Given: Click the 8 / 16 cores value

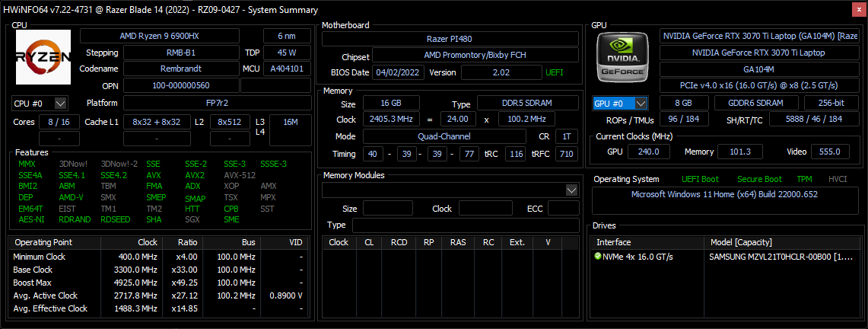Looking at the screenshot, I should coord(59,122).
